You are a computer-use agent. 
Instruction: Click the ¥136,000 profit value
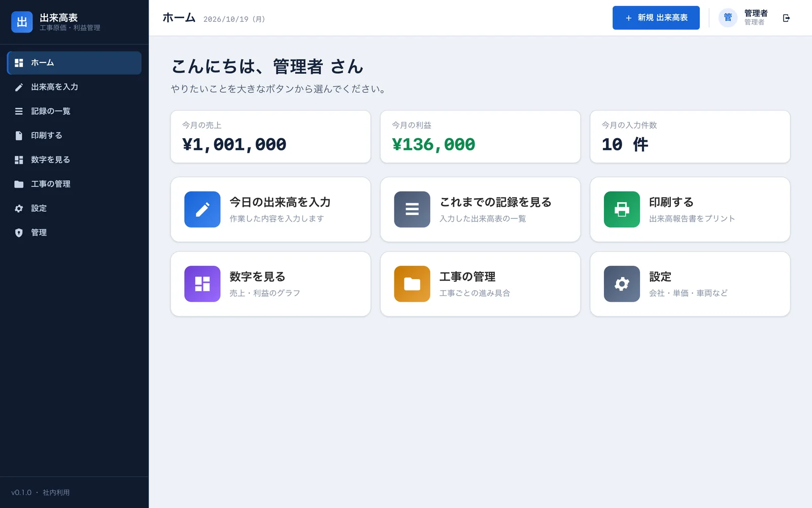[x=433, y=145]
